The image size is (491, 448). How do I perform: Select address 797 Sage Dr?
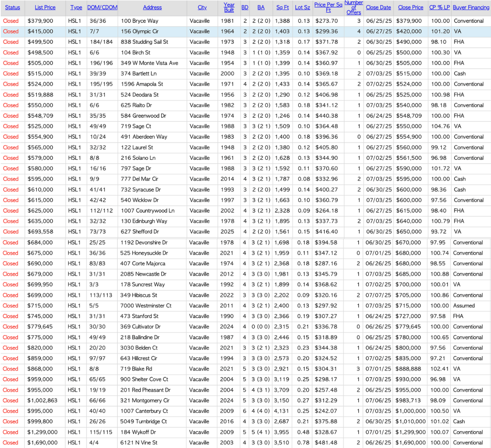pos(136,168)
